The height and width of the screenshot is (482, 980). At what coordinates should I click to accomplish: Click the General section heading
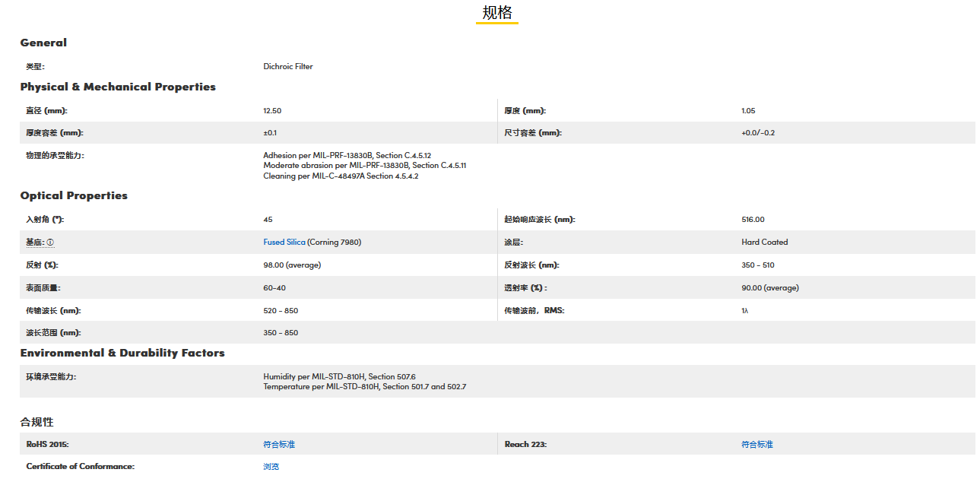pos(43,43)
